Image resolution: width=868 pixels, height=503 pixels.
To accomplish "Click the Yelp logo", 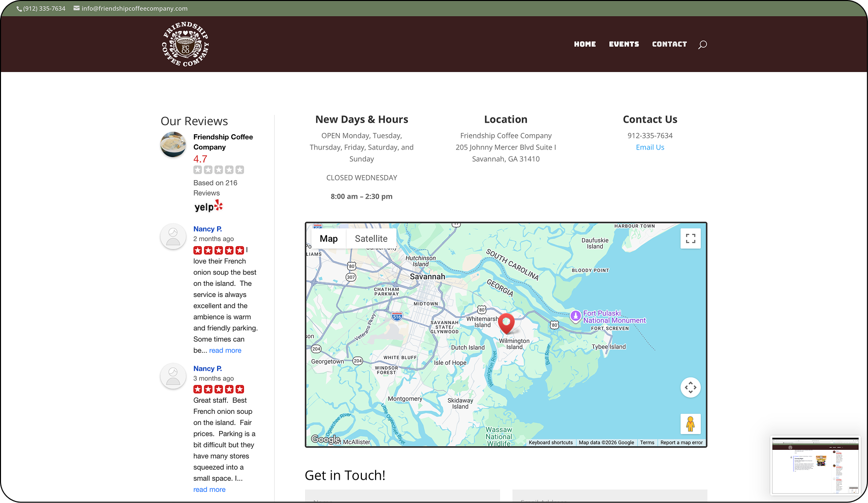I will click(209, 206).
